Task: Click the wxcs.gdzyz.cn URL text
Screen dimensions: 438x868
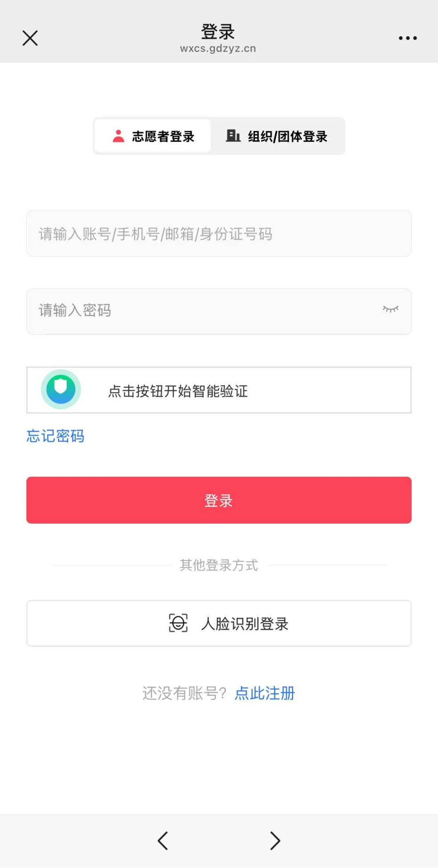Action: click(218, 49)
